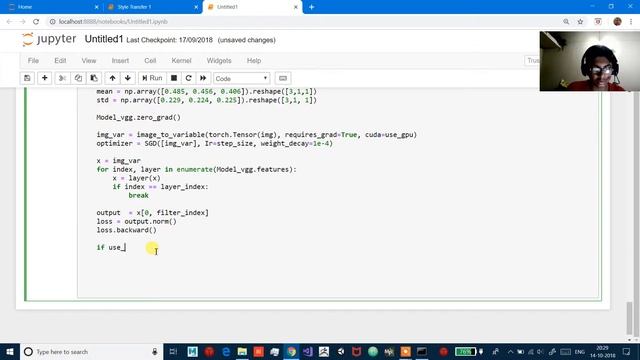
Task: Save notebook with the floppy disk icon
Action: tap(27, 78)
